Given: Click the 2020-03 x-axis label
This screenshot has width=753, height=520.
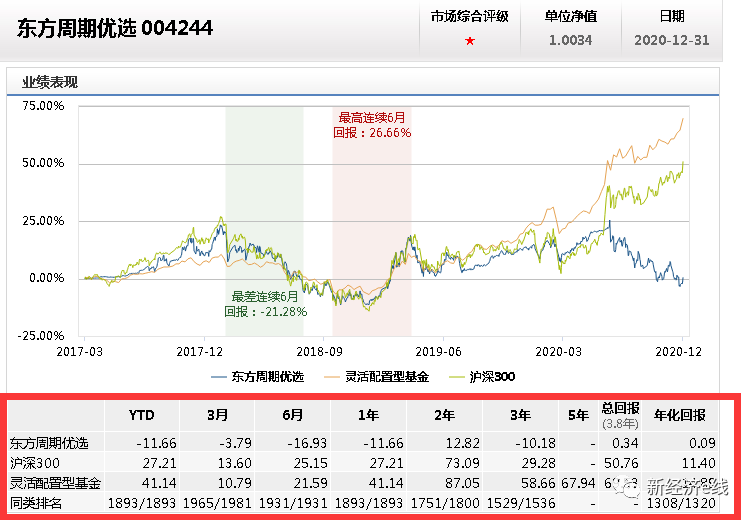Looking at the screenshot, I should pos(559,352).
